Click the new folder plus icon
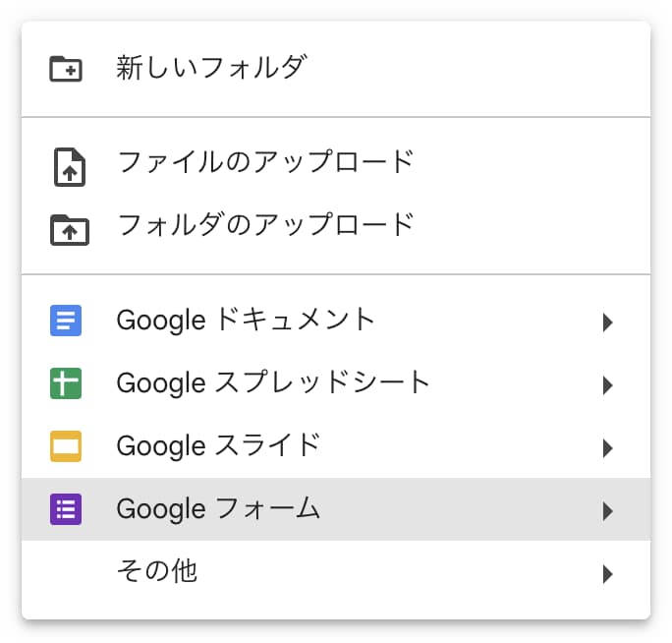The width and height of the screenshot is (672, 643). (67, 69)
